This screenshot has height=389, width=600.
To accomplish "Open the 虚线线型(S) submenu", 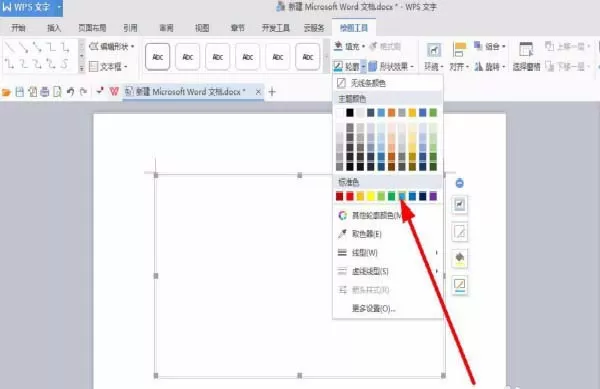I will click(x=388, y=271).
